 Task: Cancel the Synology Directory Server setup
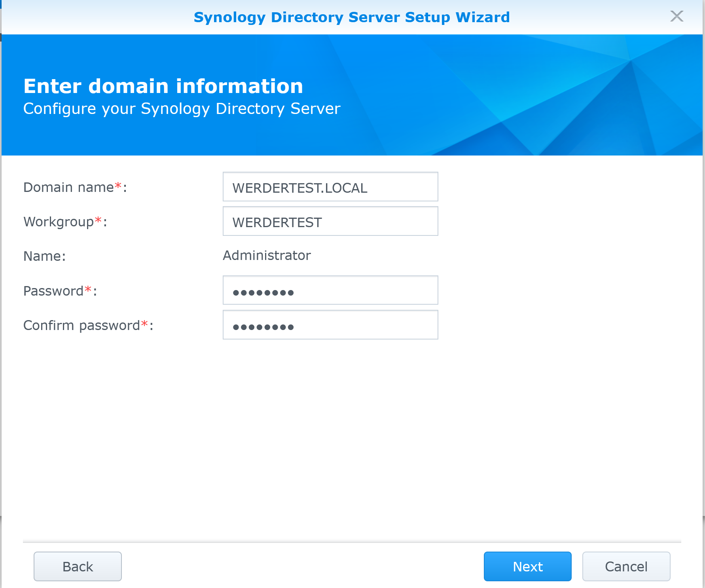point(626,566)
